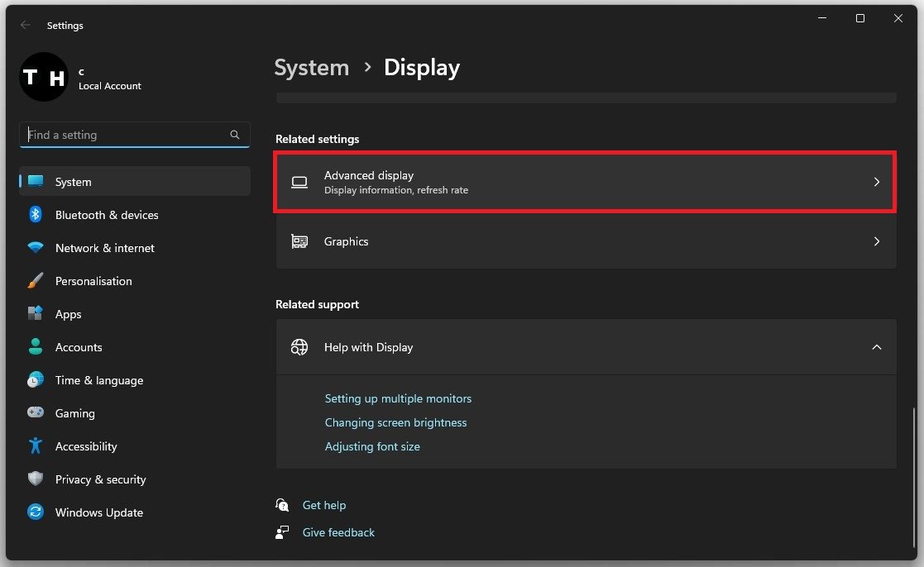Collapse the Help with Display section
This screenshot has height=567, width=924.
pyautogui.click(x=877, y=347)
